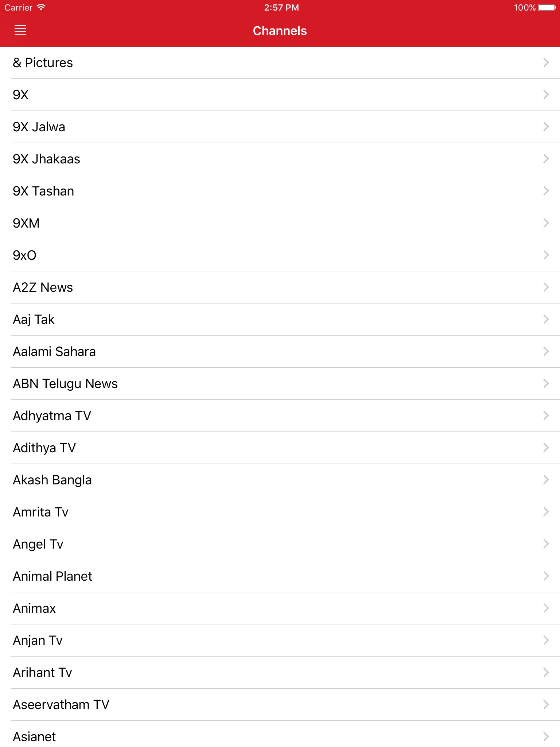Image resolution: width=560 pixels, height=747 pixels.
Task: Select Adhyatma TV channel
Action: pyautogui.click(x=52, y=416)
